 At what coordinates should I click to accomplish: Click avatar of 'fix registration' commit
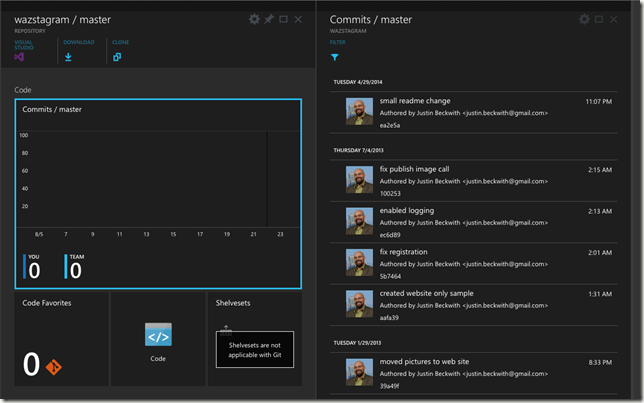(359, 263)
